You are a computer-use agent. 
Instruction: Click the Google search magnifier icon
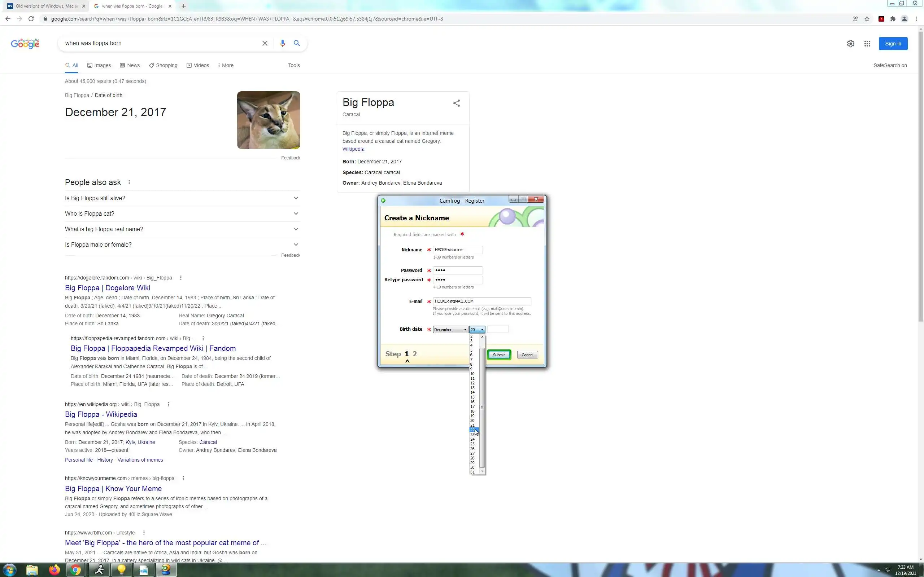pos(297,43)
